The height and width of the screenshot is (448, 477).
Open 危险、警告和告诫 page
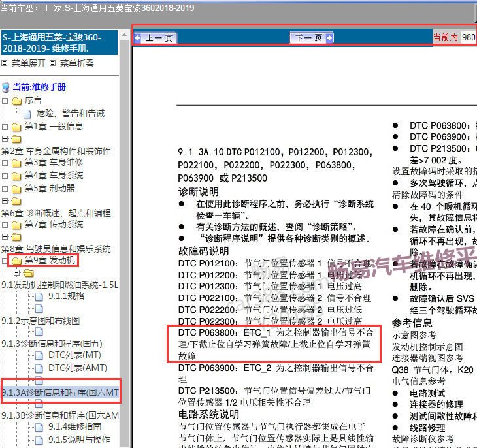(x=71, y=113)
